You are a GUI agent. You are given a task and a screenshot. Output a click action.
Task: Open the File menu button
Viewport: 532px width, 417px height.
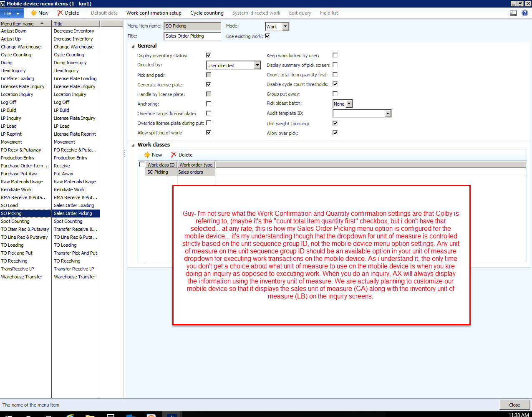click(12, 13)
